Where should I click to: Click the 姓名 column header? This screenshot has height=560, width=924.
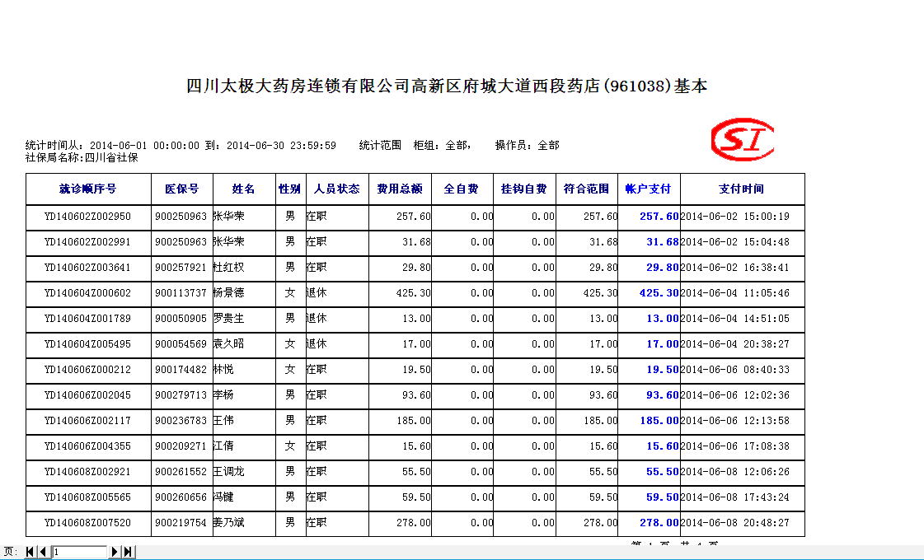243,189
